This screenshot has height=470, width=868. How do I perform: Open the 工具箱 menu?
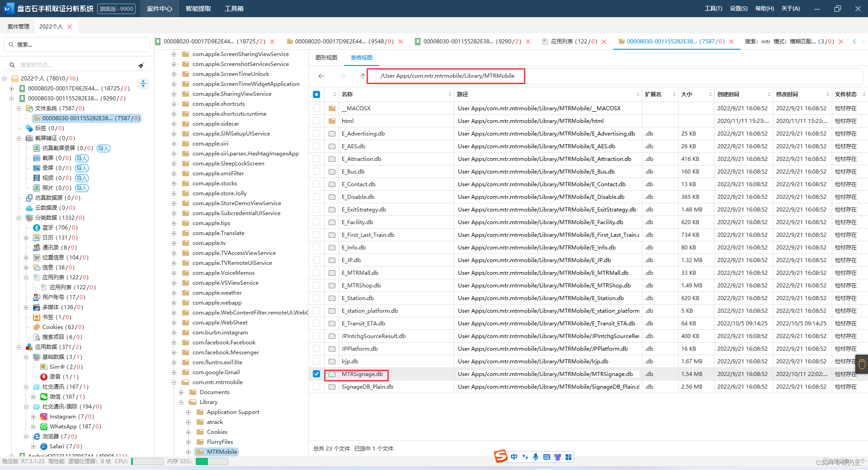coord(234,9)
